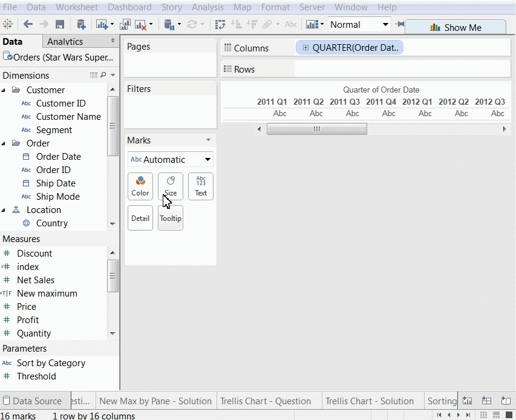Go to the last sheet tab arrow
This screenshot has height=420, width=516.
click(468, 415)
